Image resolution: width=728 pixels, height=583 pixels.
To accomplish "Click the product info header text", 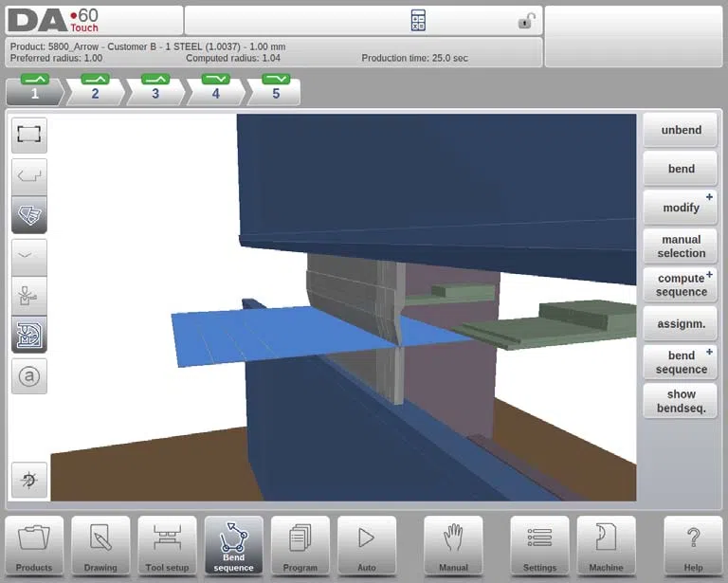I will (148, 46).
